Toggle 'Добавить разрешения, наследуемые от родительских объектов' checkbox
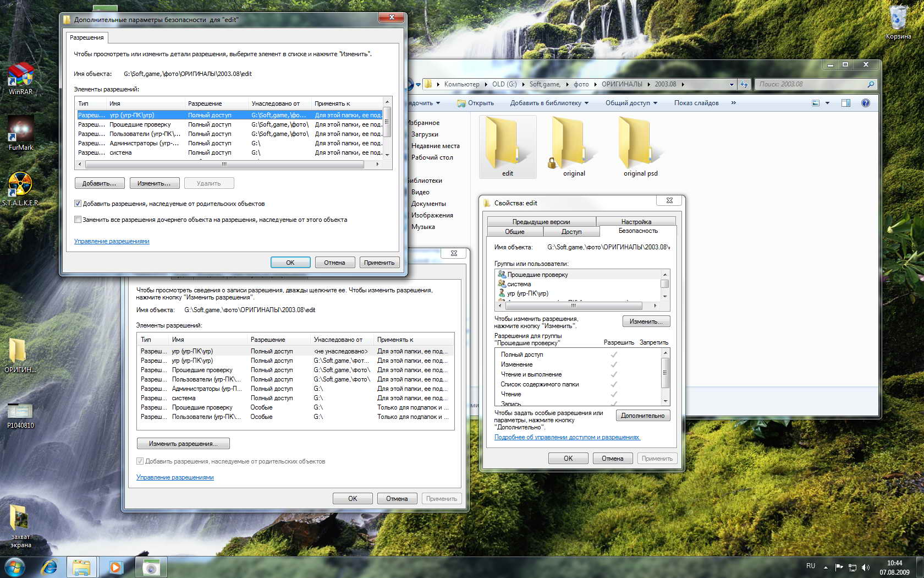This screenshot has width=924, height=578. pyautogui.click(x=78, y=204)
